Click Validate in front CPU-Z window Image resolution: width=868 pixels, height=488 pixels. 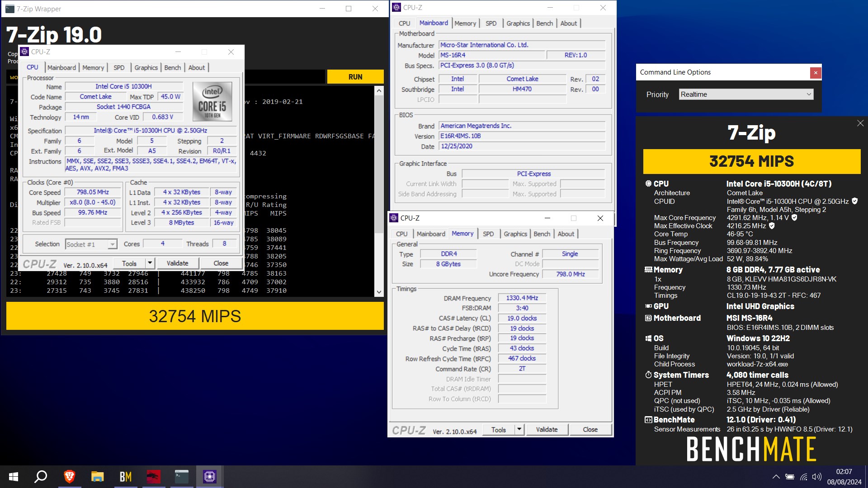point(177,263)
